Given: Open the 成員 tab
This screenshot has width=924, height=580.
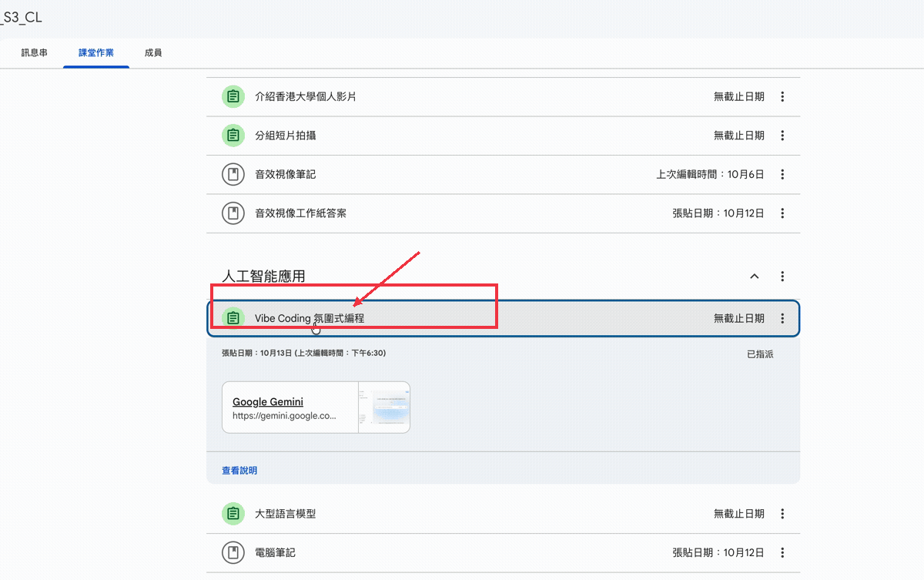Looking at the screenshot, I should pyautogui.click(x=153, y=53).
